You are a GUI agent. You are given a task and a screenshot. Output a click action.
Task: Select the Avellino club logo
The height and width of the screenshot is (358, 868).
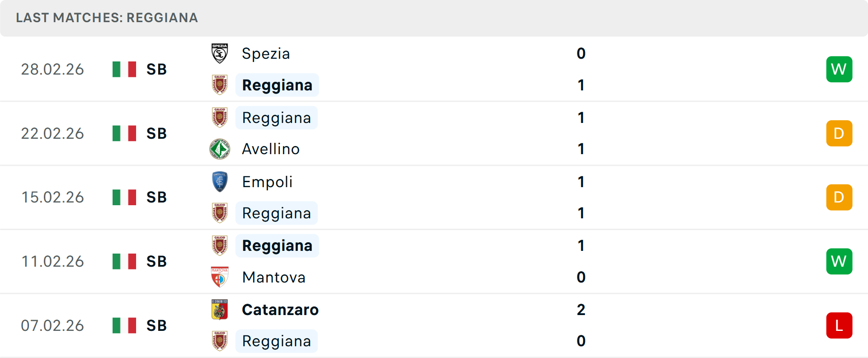[x=220, y=148]
